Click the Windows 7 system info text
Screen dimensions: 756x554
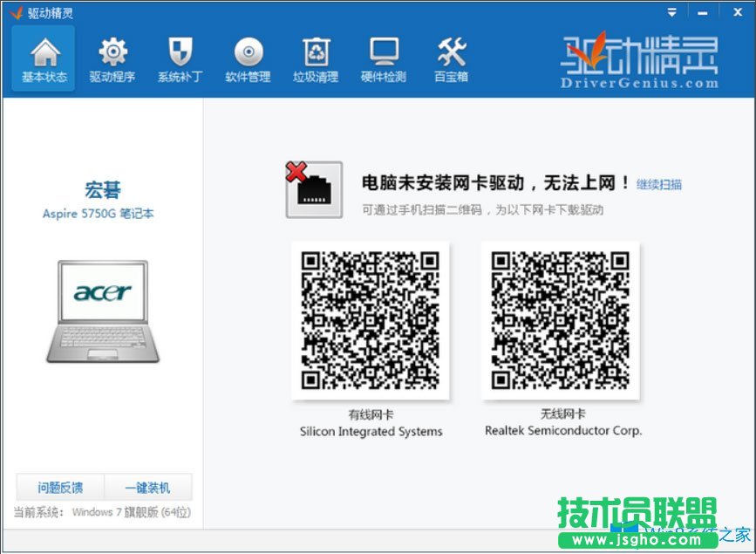(x=100, y=513)
